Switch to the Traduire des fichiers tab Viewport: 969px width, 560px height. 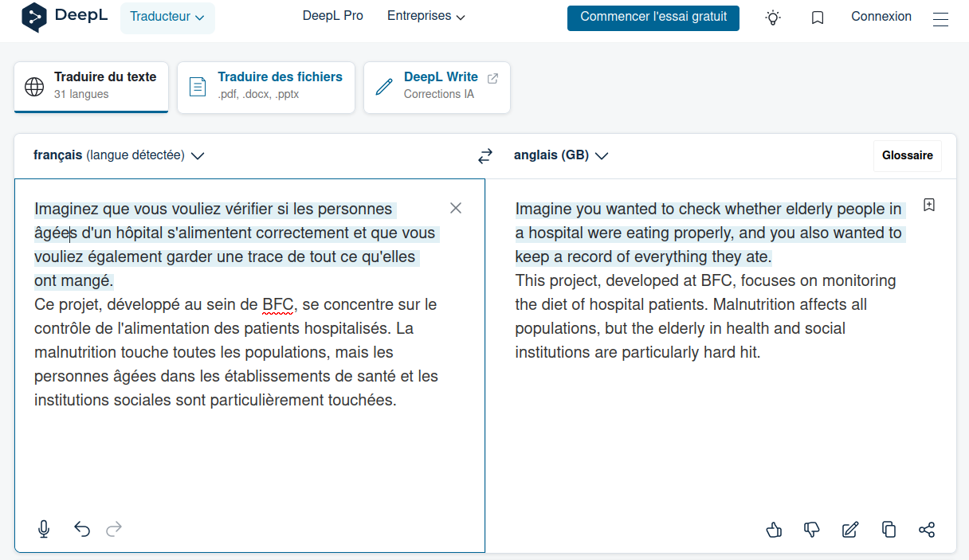pos(265,88)
